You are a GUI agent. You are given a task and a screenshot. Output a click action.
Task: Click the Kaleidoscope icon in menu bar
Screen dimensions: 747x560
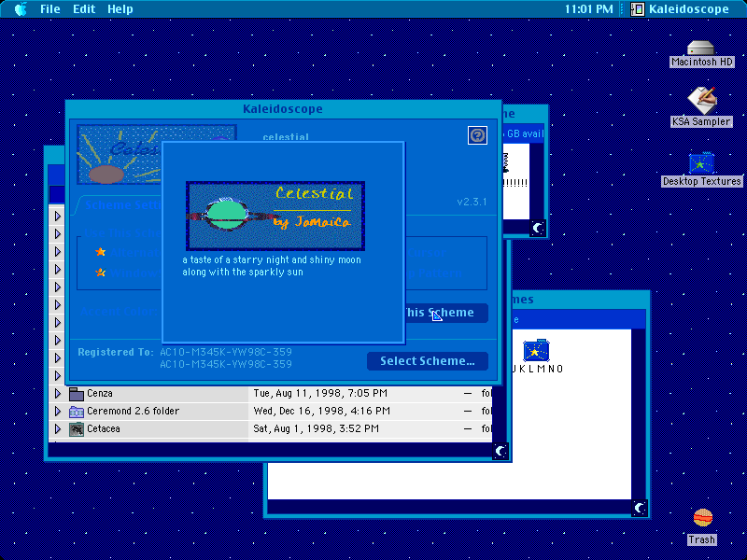coord(638,9)
